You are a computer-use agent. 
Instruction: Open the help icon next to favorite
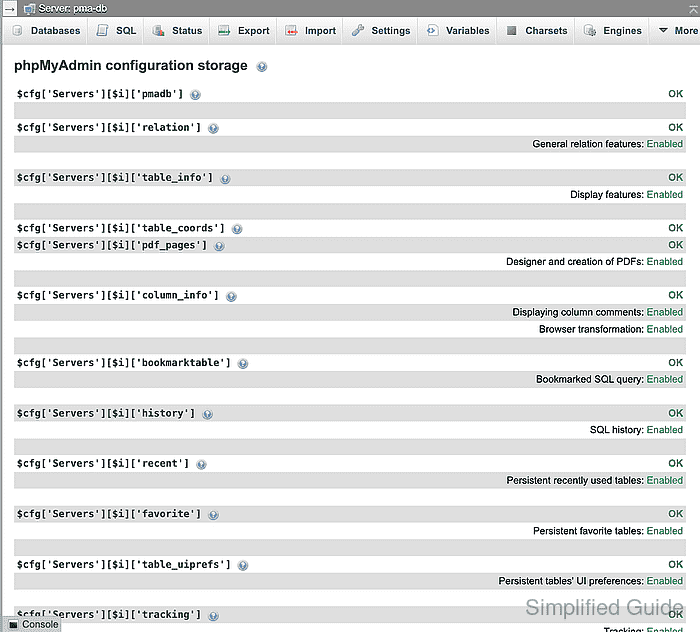coord(213,515)
